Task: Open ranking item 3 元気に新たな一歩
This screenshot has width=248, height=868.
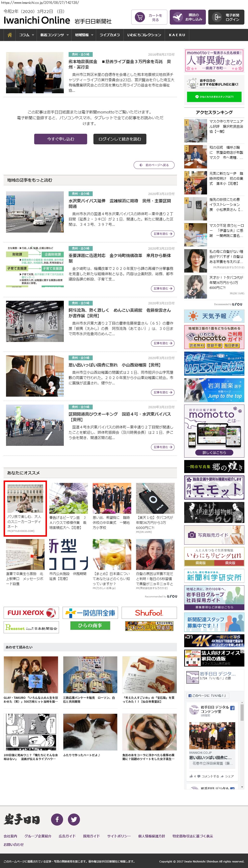Action: click(214, 183)
